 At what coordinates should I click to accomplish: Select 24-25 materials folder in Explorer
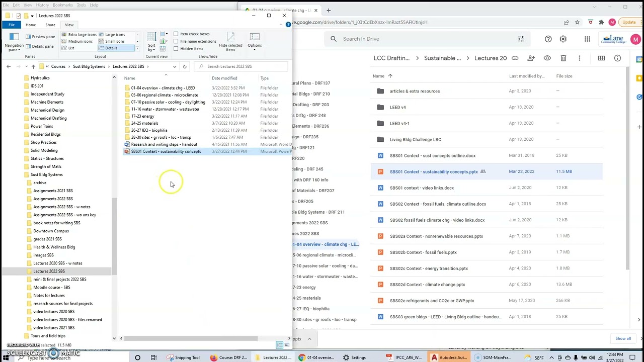(144, 123)
